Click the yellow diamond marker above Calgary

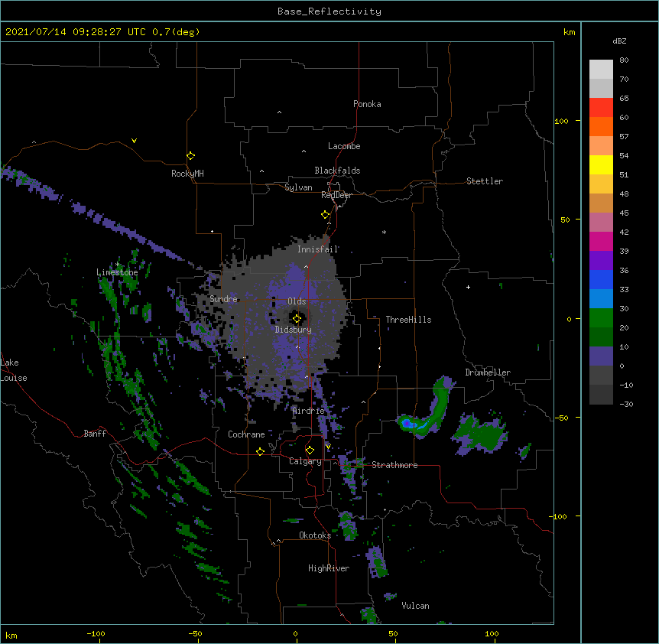tap(310, 450)
